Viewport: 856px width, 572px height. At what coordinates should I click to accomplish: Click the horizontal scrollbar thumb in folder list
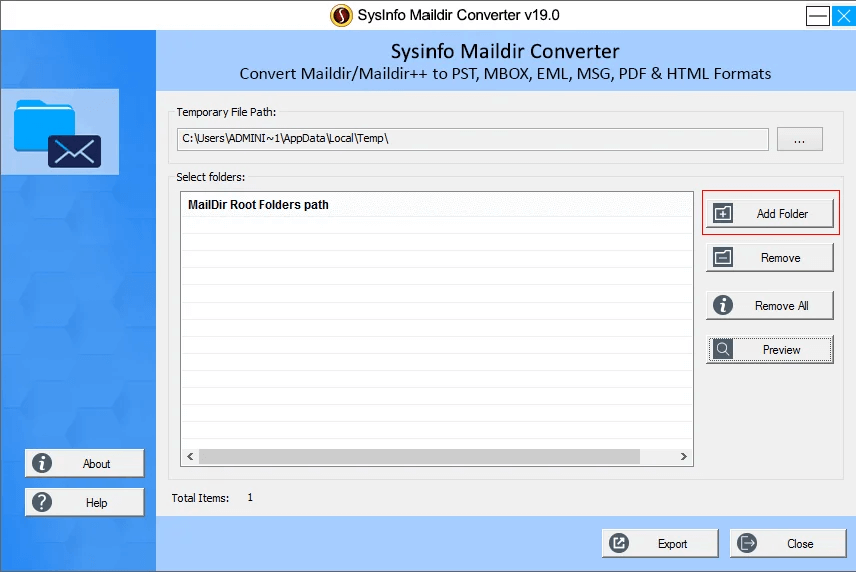pos(419,456)
